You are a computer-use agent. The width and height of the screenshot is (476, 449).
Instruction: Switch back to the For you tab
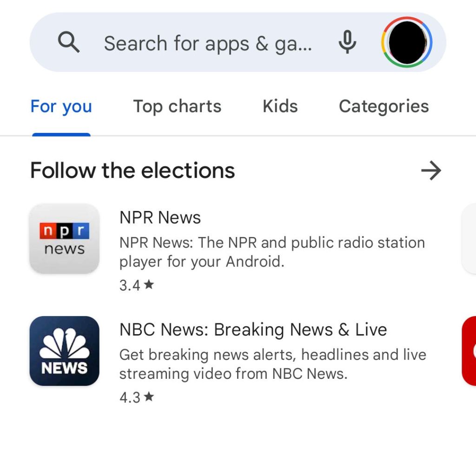point(61,106)
